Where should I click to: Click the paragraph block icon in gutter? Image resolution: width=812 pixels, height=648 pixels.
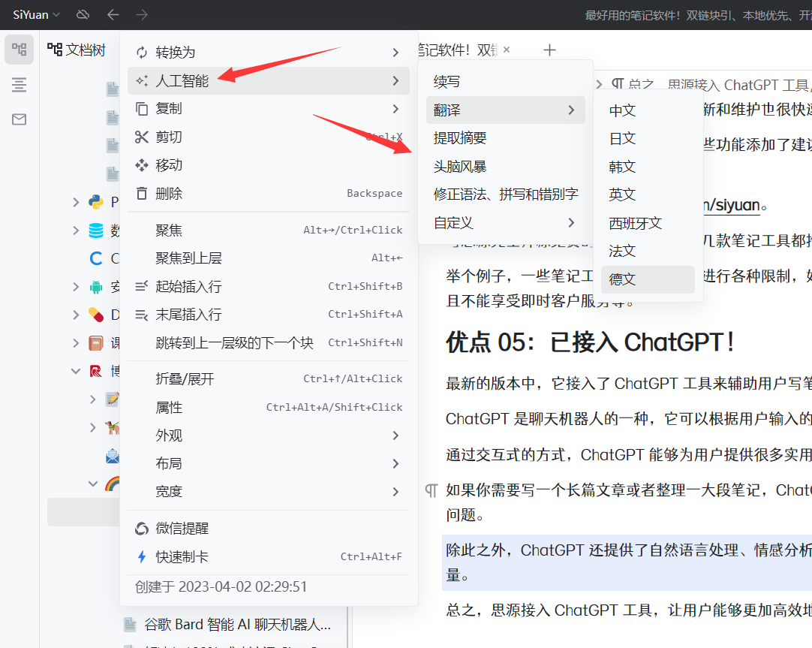point(431,490)
